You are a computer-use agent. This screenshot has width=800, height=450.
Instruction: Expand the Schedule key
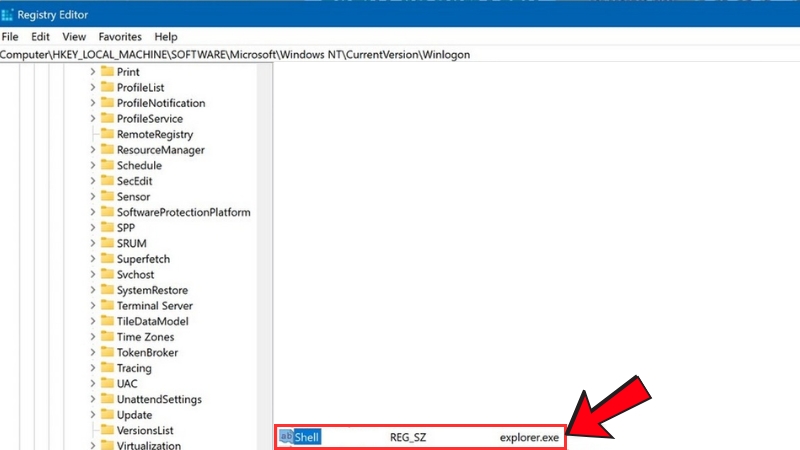click(x=92, y=165)
